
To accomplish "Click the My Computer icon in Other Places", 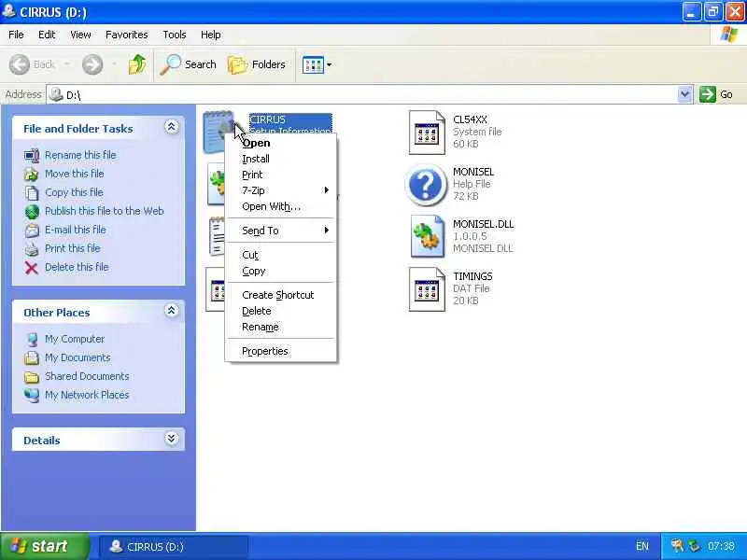I will click(32, 340).
